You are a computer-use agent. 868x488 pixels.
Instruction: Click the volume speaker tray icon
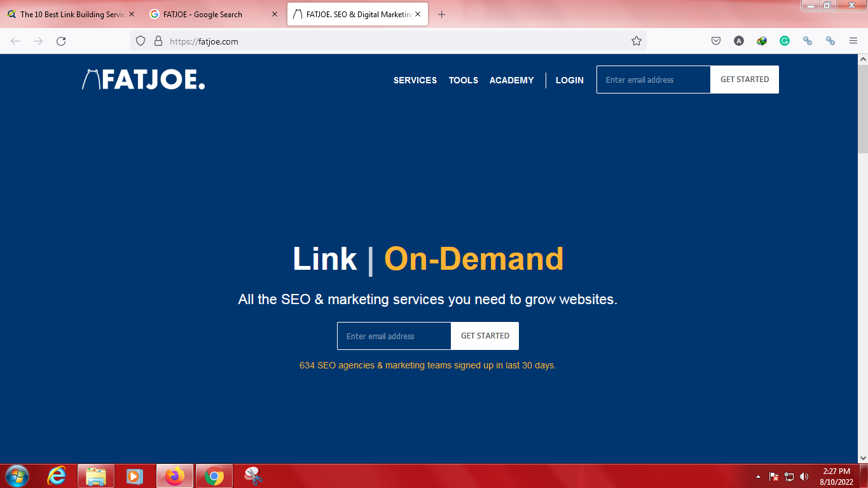[804, 477]
